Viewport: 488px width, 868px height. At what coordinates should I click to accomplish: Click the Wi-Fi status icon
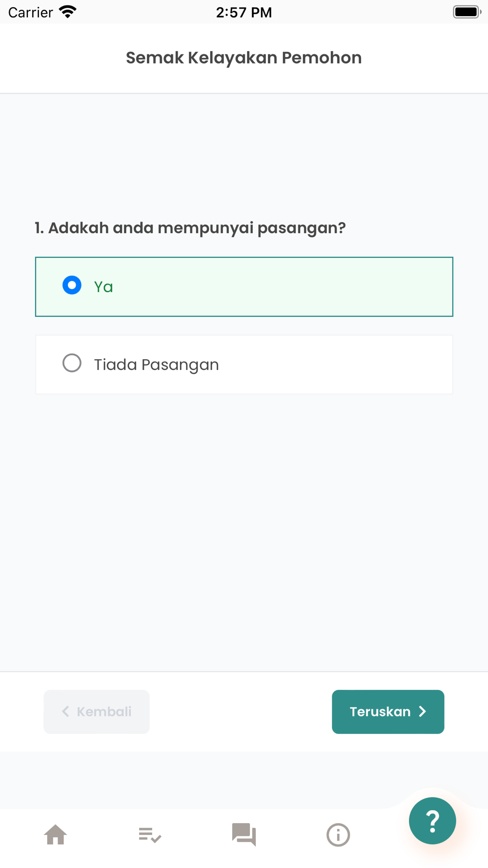(x=67, y=12)
